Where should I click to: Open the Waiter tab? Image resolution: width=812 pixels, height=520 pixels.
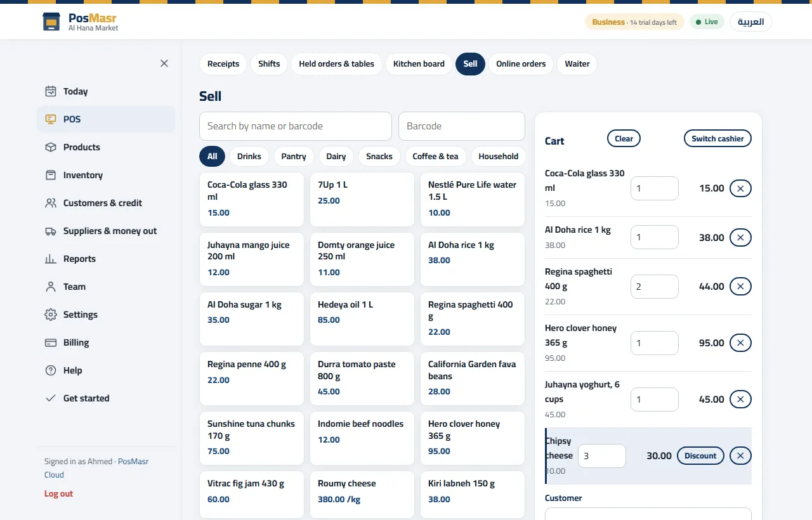pyautogui.click(x=577, y=63)
